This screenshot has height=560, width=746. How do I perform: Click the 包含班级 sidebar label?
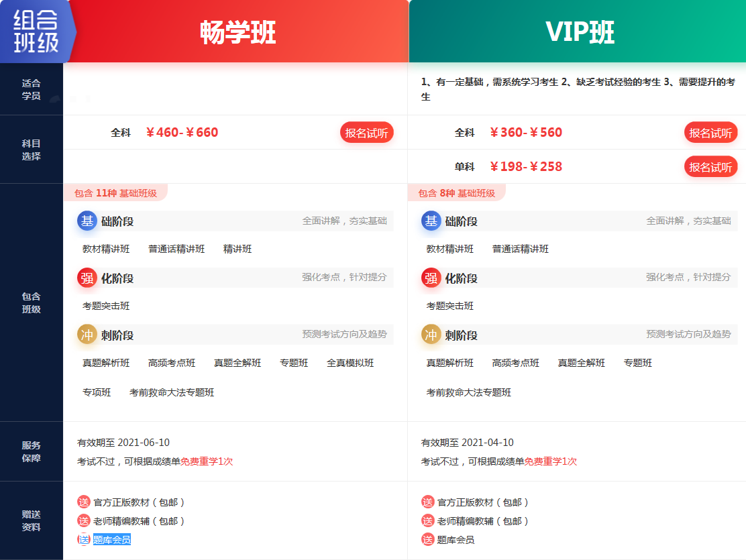tap(31, 302)
